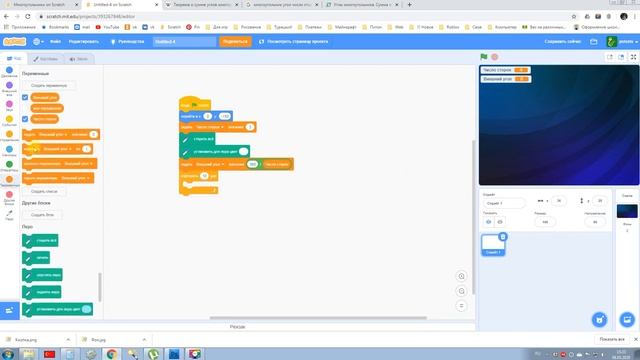Image resolution: width=640 pixels, height=360 pixels.
Task: Click the orange Share button
Action: [x=235, y=42]
